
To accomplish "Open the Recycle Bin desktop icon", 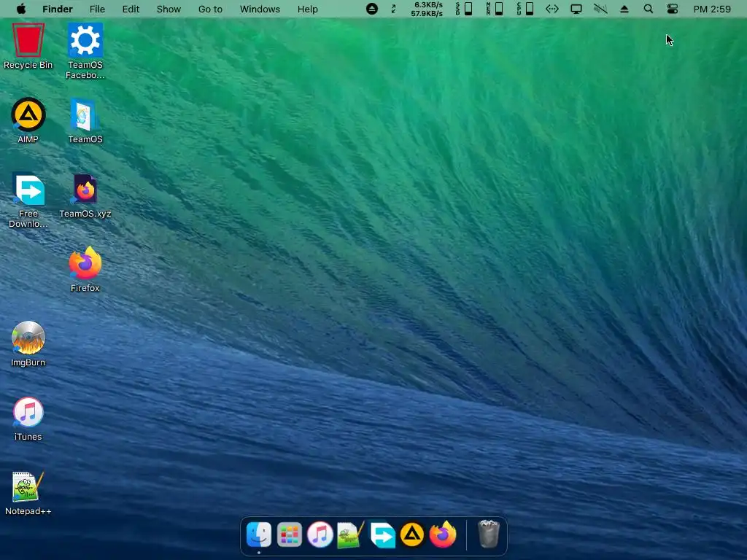I will click(28, 41).
